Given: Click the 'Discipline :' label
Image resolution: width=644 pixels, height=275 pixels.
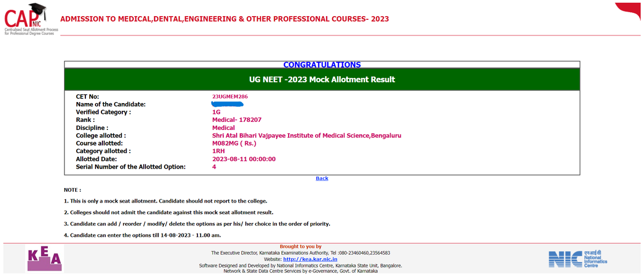Looking at the screenshot, I should [92, 128].
